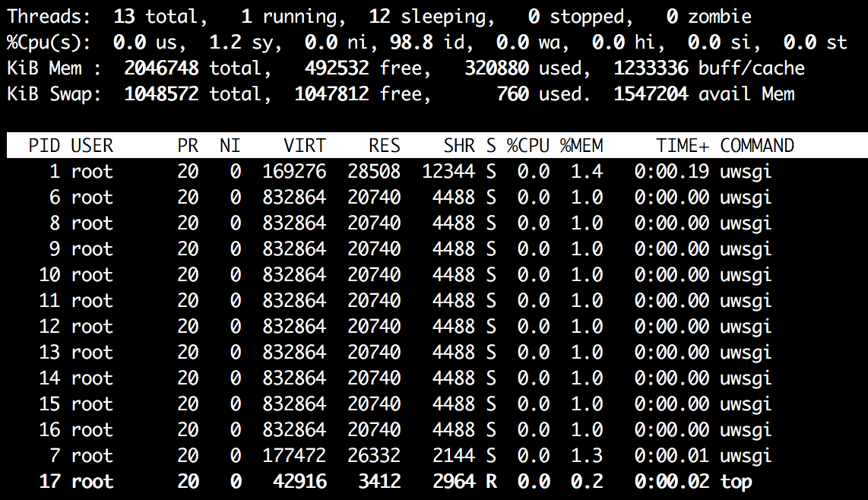Image resolution: width=868 pixels, height=500 pixels.
Task: Click '1.2 sy' CPU value
Action: 241,43
